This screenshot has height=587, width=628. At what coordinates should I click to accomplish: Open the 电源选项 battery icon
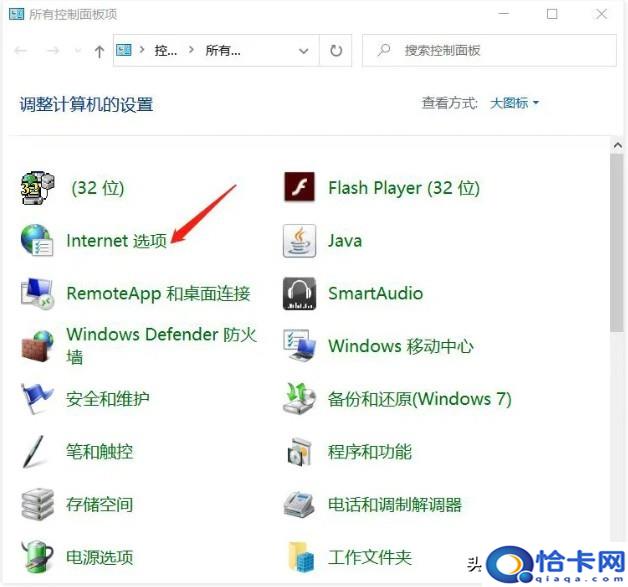click(37, 557)
